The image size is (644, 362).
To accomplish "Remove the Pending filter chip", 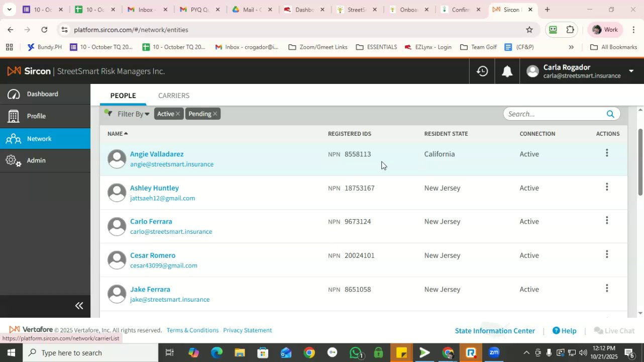I will click(215, 114).
